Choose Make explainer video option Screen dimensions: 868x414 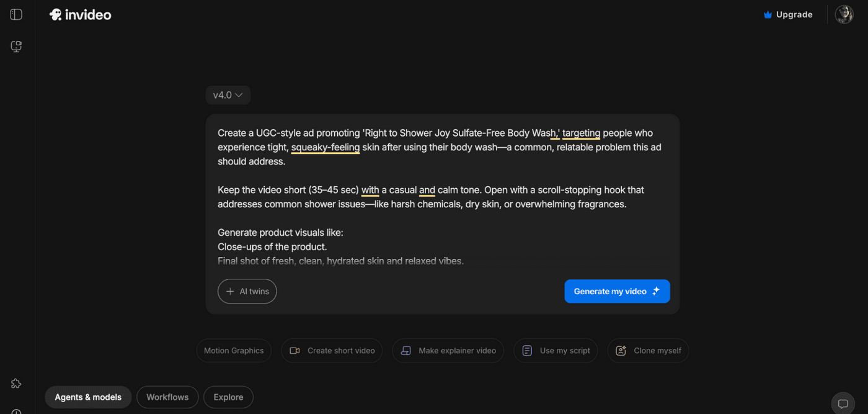(448, 351)
